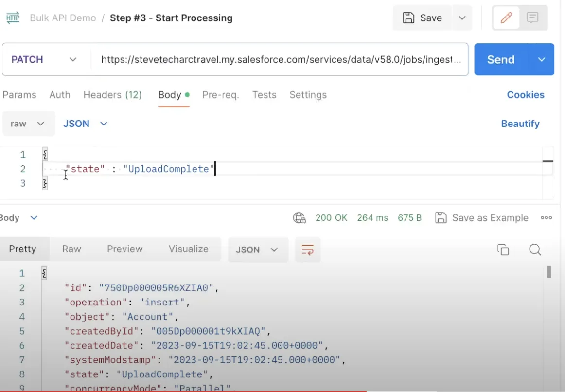Expand the Send button dropdown arrow
The height and width of the screenshot is (392, 565).
coord(541,59)
